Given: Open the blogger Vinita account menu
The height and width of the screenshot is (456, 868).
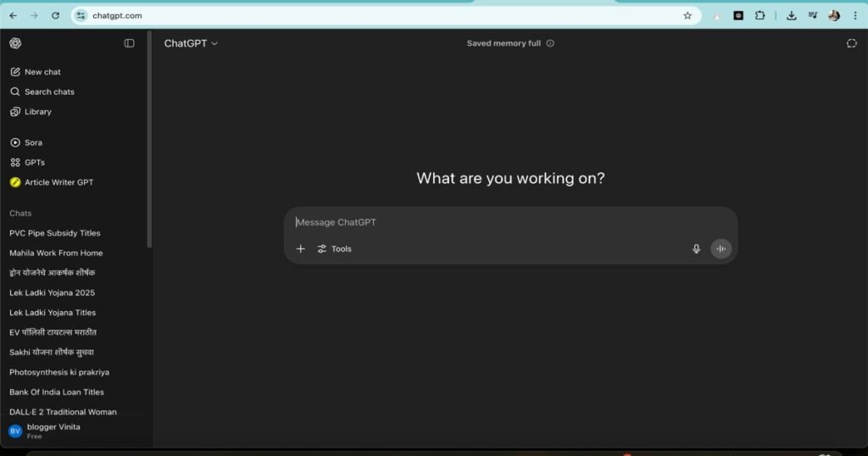Looking at the screenshot, I should point(53,431).
